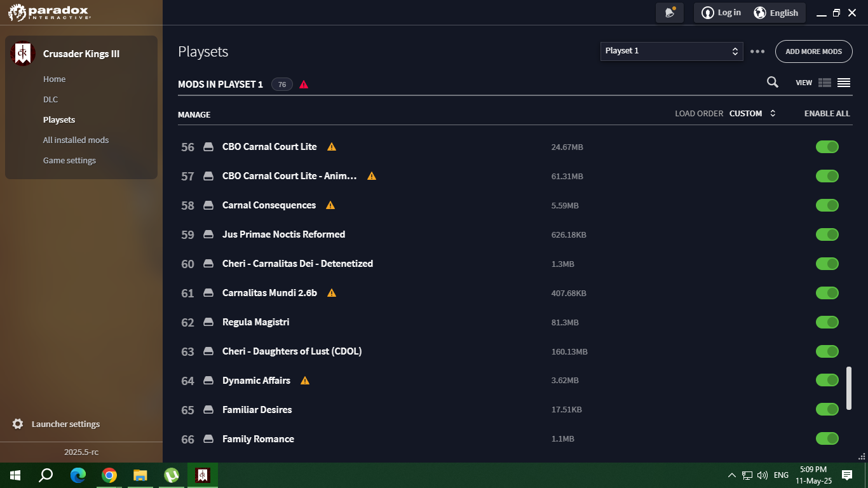Viewport: 868px width, 488px height.
Task: Show hidden system tray icons chevron
Action: click(731, 475)
